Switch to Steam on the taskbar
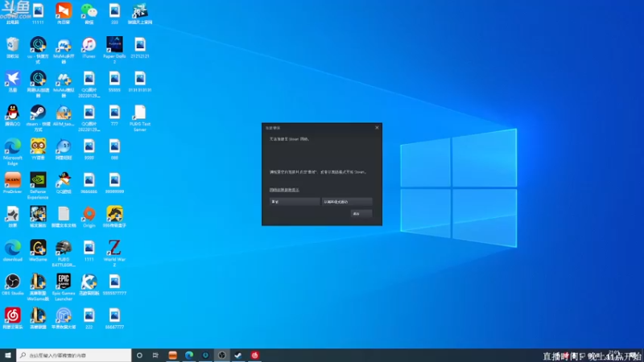Image resolution: width=644 pixels, height=362 pixels. point(238,355)
